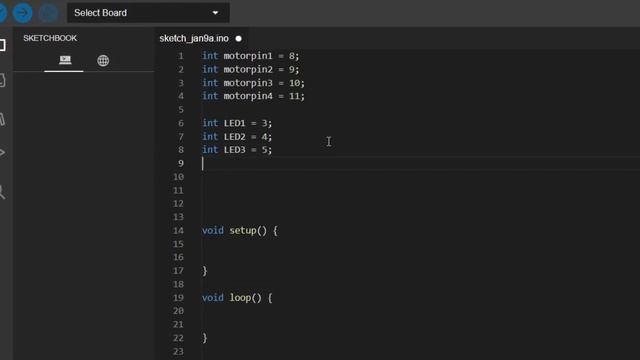The width and height of the screenshot is (640, 360).
Task: Open the Debug panel in the sidebar
Action: pyautogui.click(x=2, y=153)
